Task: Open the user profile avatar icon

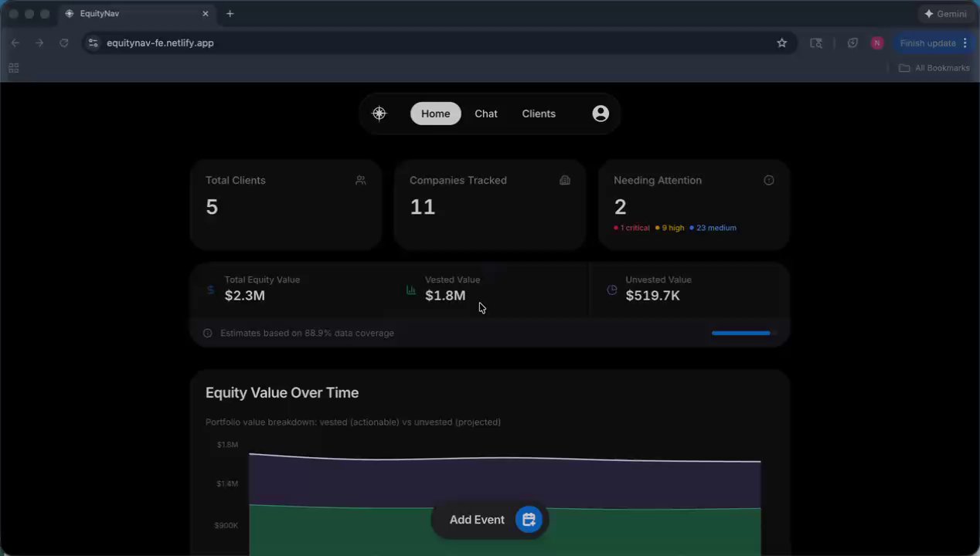Action: (x=601, y=114)
